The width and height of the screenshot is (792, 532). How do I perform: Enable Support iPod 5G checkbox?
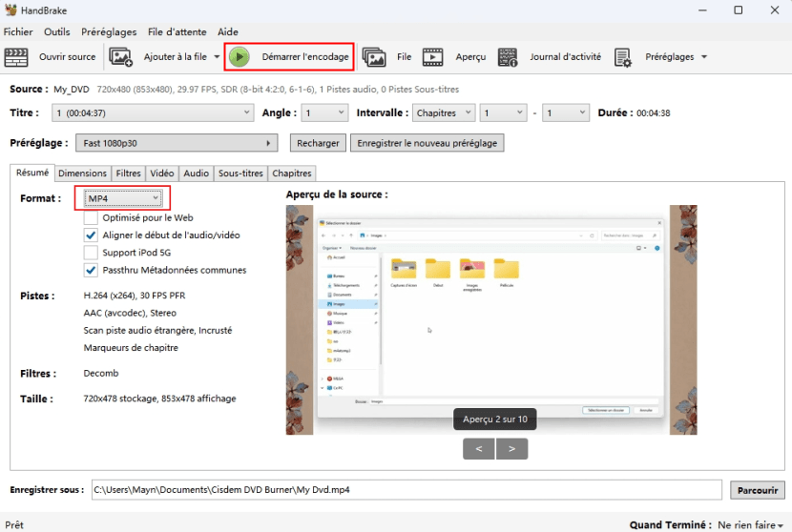coord(91,253)
